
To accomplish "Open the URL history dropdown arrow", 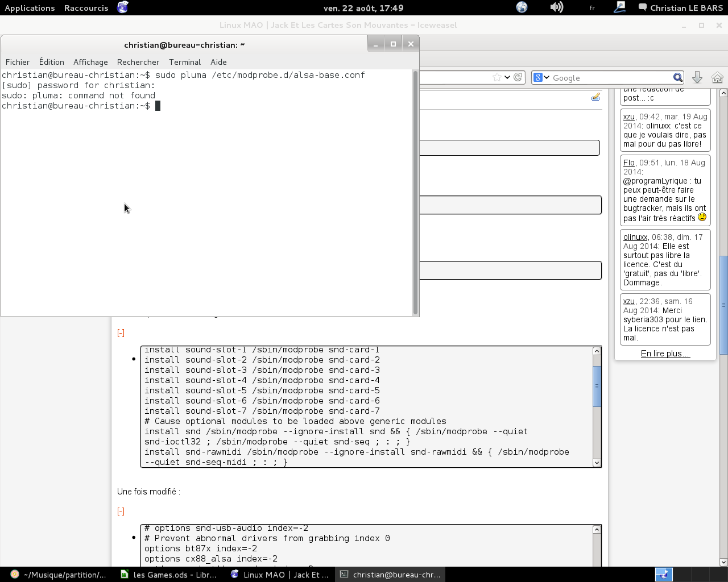I will pyautogui.click(x=507, y=77).
